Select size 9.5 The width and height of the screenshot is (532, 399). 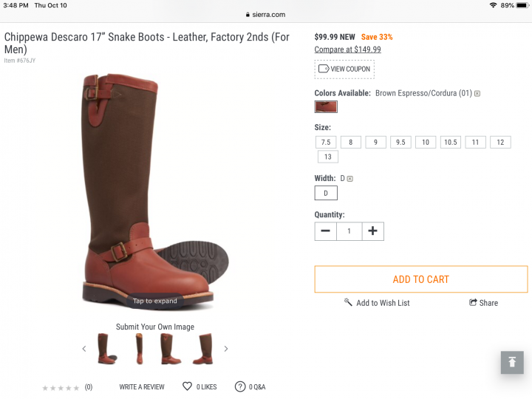tap(400, 142)
